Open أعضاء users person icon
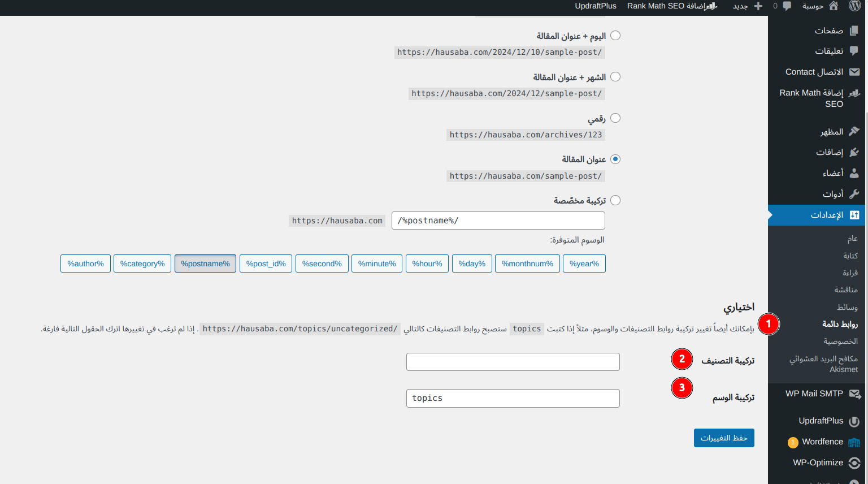This screenshot has width=868, height=484. [x=854, y=173]
